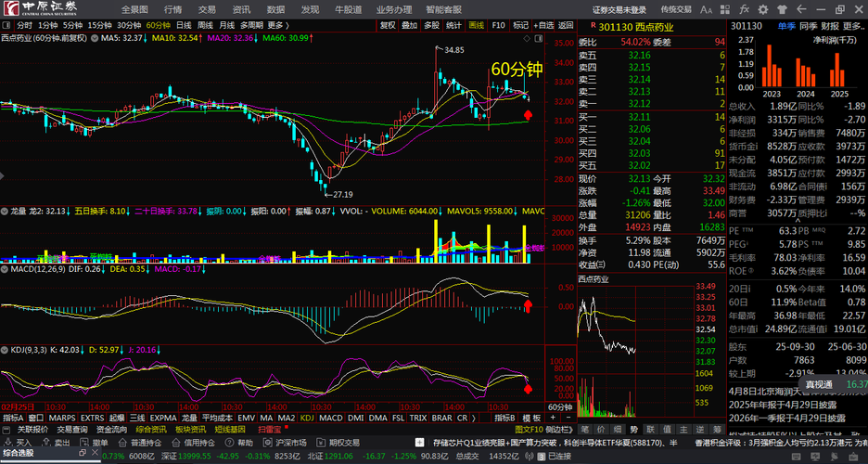The width and height of the screenshot is (868, 464).
Task: Restore the 综合选股 panel window
Action: [82, 452]
